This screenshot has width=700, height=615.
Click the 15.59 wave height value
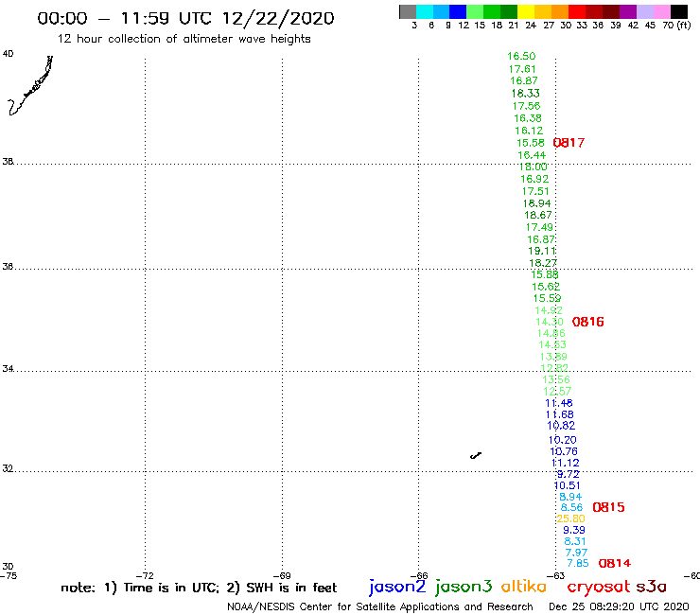coord(548,298)
